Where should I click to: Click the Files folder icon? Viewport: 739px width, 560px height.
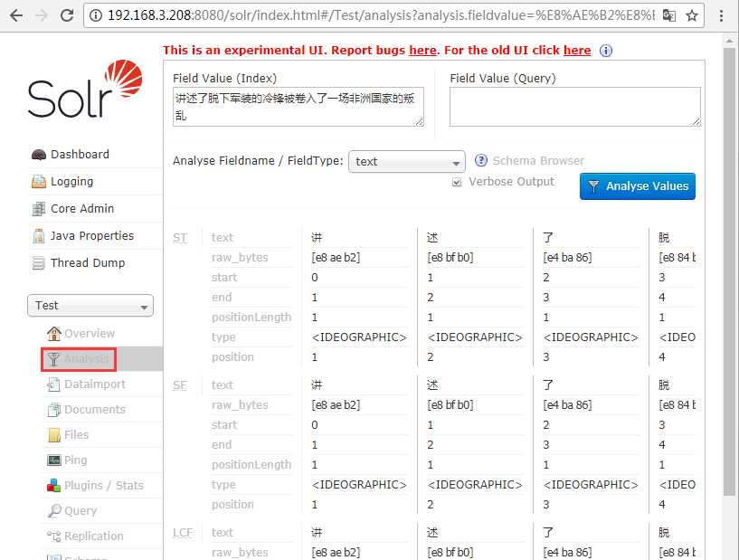point(54,435)
